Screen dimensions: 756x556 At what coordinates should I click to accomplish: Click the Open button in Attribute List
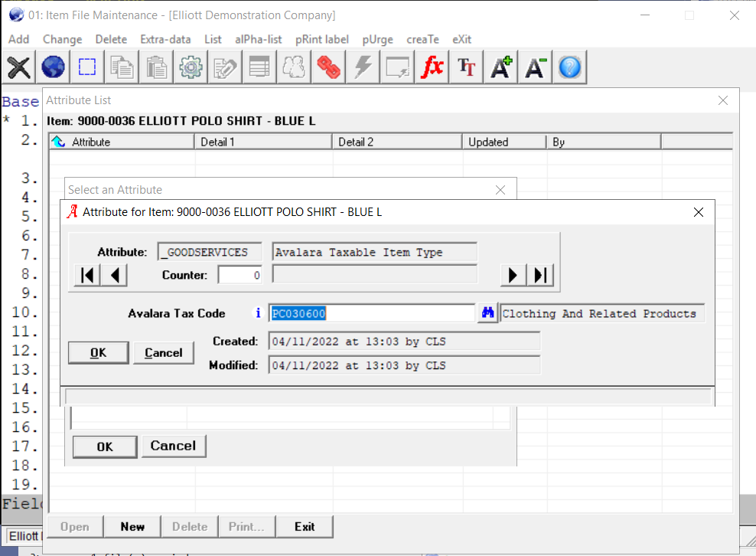(75, 527)
